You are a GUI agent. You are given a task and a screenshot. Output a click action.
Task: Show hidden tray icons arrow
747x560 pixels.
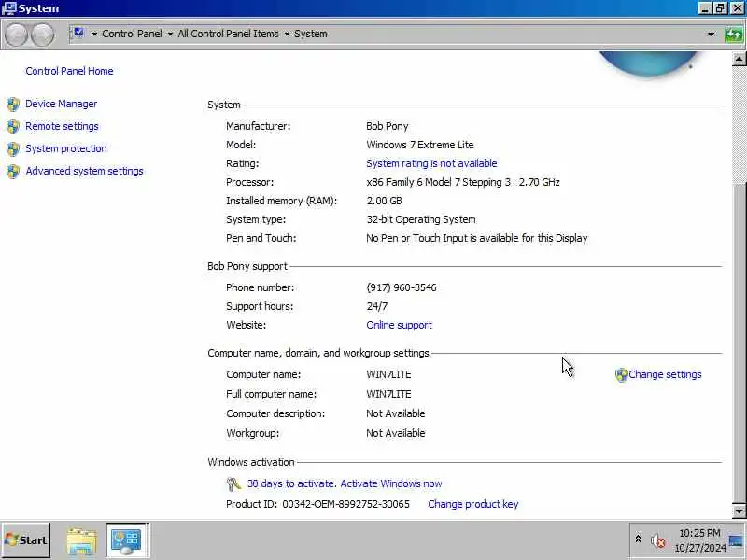tap(638, 539)
